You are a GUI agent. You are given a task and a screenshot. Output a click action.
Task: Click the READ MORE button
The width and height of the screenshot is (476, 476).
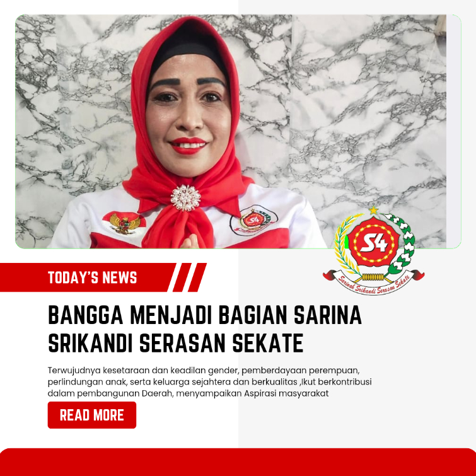click(91, 415)
